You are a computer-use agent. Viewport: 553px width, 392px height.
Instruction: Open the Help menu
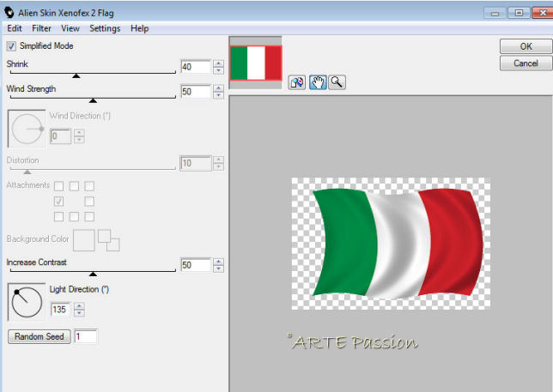pyautogui.click(x=139, y=28)
